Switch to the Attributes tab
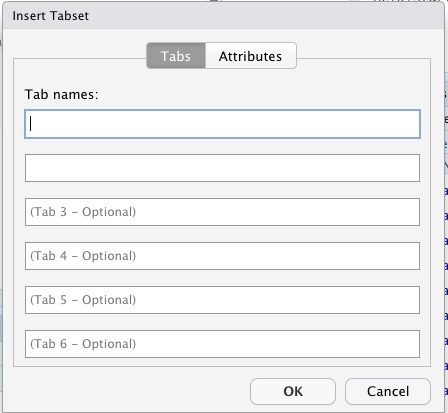 click(x=251, y=56)
